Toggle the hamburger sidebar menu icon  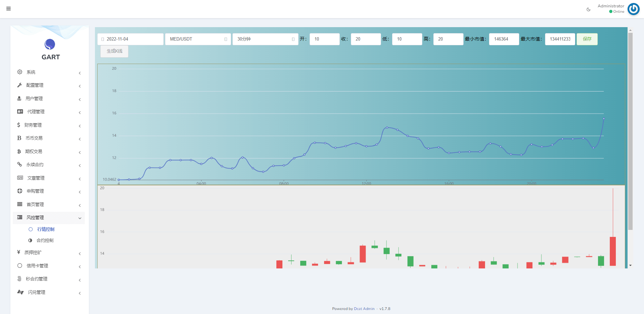click(8, 9)
